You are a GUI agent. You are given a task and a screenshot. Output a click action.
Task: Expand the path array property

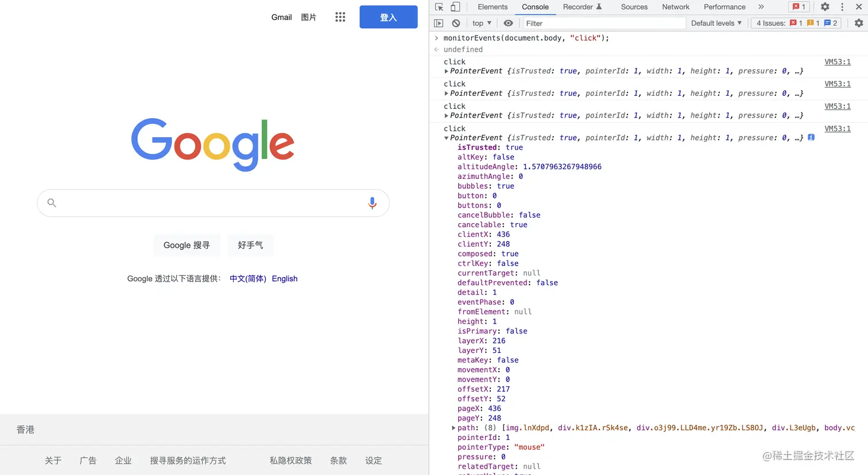454,428
